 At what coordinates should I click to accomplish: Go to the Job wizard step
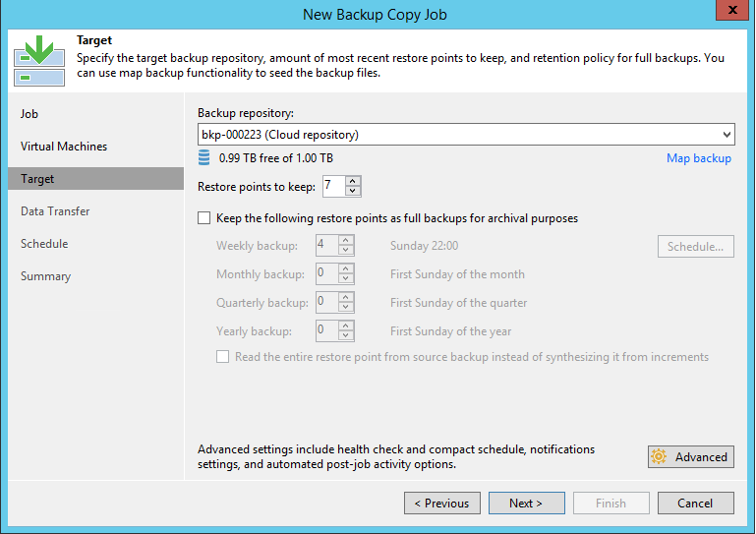pos(29,114)
